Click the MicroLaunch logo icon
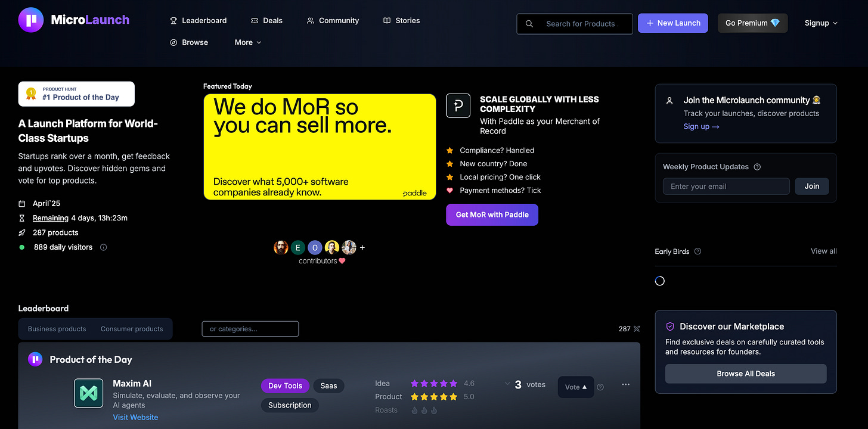Image resolution: width=868 pixels, height=429 pixels. 30,20
